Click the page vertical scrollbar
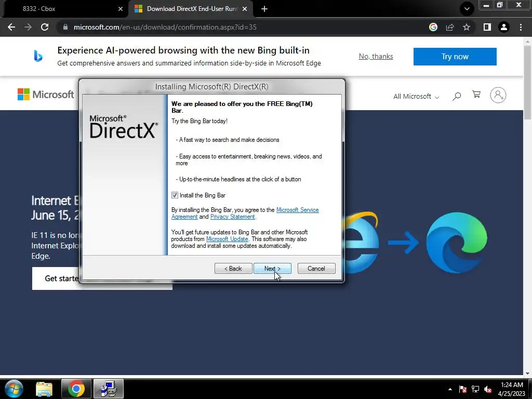Viewport: 532px width, 399px height. (x=527, y=83)
